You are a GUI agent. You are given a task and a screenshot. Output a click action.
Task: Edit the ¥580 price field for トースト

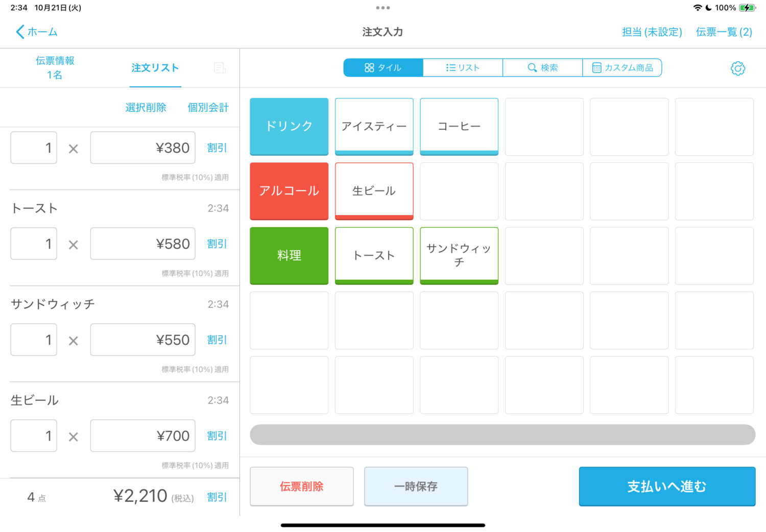[142, 244]
